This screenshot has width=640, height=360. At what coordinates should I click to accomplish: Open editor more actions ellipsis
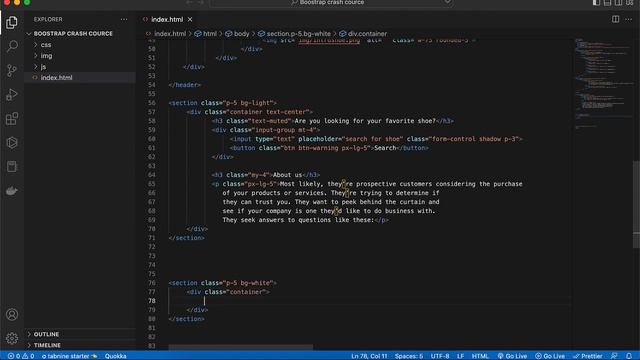(628, 19)
